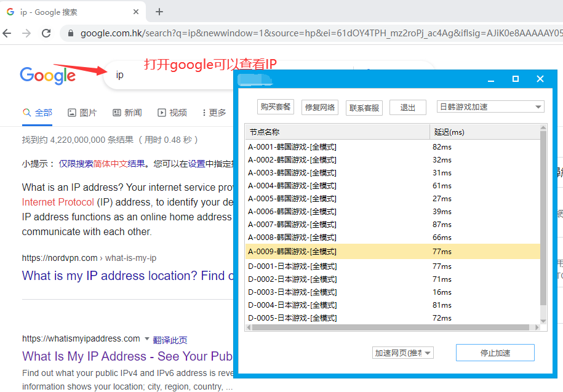This screenshot has height=392, width=563.
Task: Switch to 图片 image results
Action: [82, 113]
